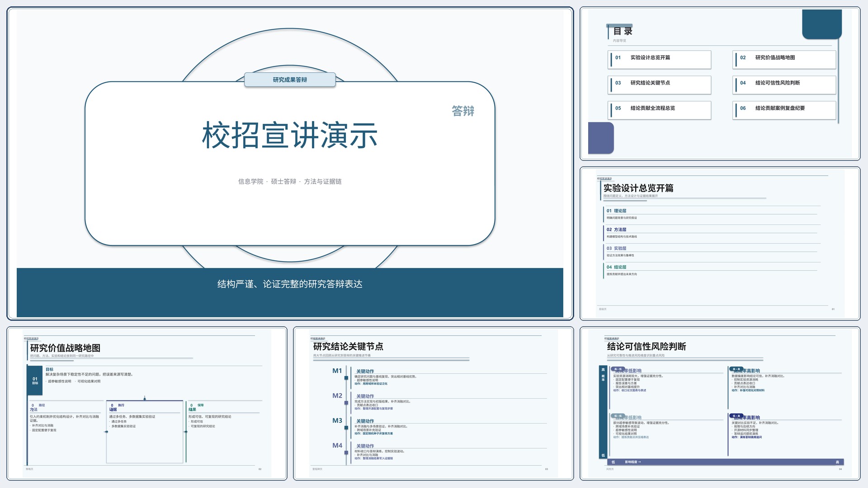Click the 路径 column label
This screenshot has width=868, height=488.
(x=42, y=405)
